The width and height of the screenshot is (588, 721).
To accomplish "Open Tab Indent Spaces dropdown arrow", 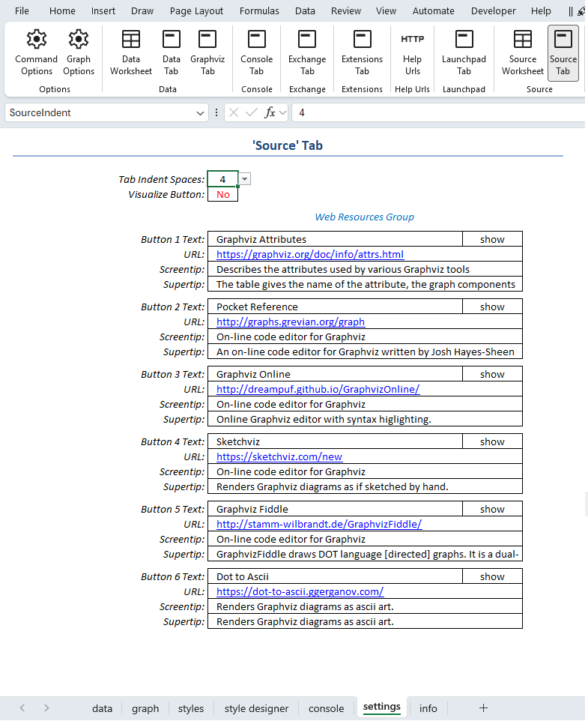I will [245, 179].
